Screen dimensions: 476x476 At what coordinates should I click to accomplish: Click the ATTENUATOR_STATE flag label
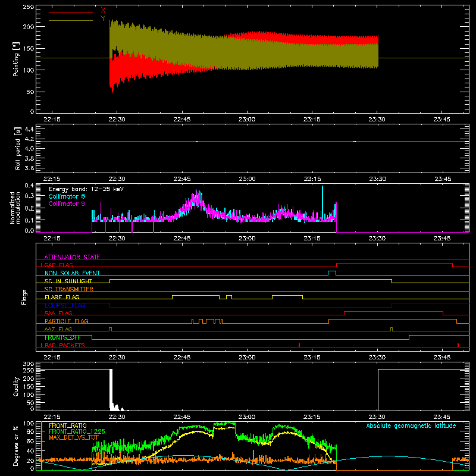[x=72, y=257]
